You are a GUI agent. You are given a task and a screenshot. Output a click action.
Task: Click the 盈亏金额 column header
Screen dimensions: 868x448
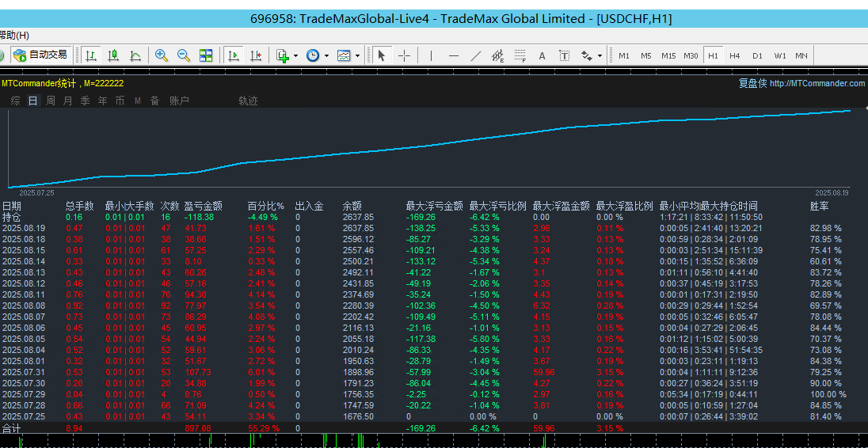click(204, 207)
